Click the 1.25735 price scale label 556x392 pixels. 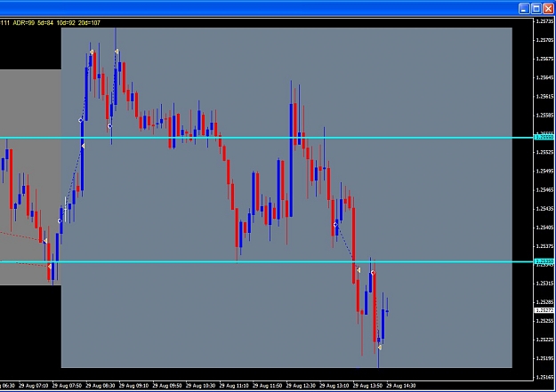(x=544, y=21)
